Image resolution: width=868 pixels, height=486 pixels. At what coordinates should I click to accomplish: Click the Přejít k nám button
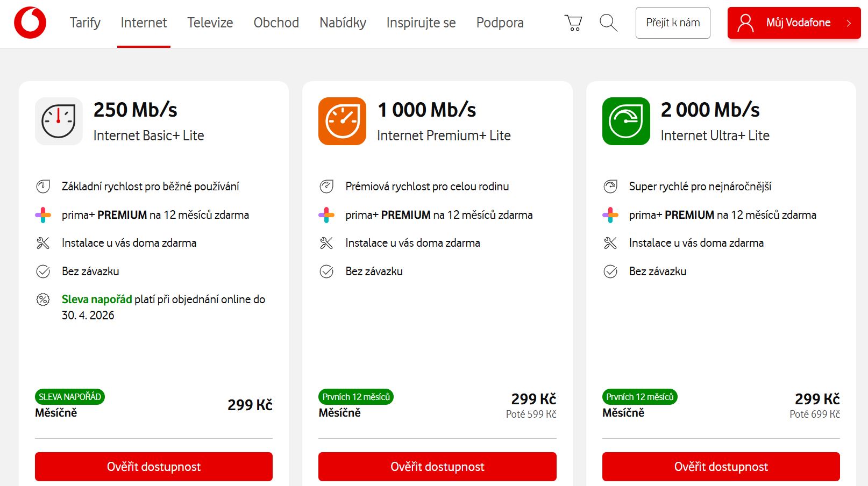tap(673, 23)
